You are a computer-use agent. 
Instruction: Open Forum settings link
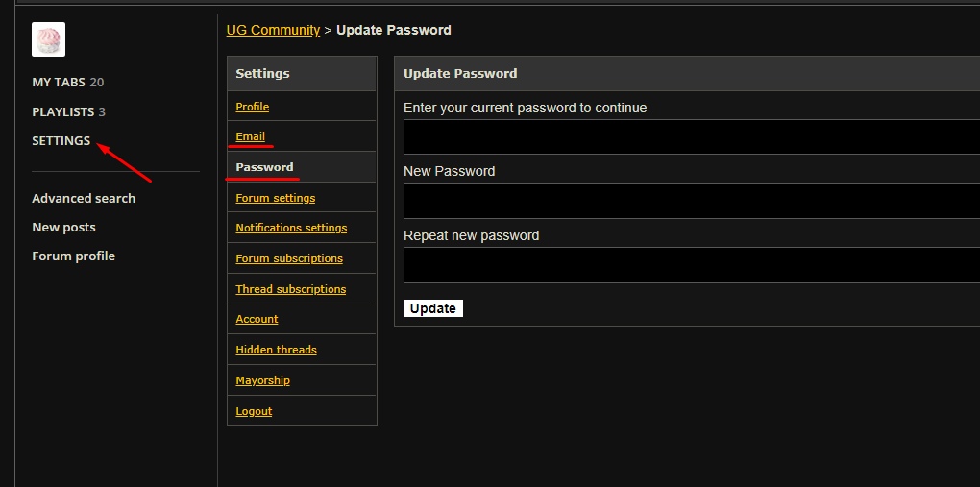(x=276, y=198)
